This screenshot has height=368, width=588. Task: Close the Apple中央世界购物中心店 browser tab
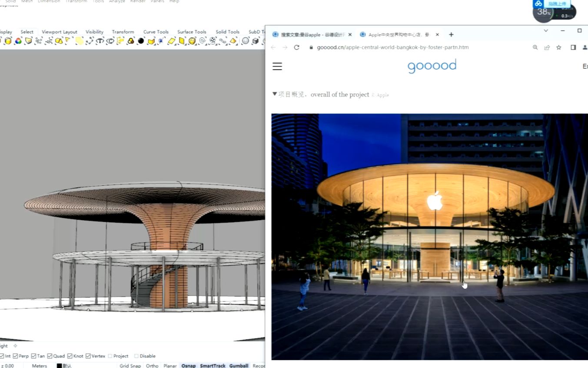click(x=437, y=34)
